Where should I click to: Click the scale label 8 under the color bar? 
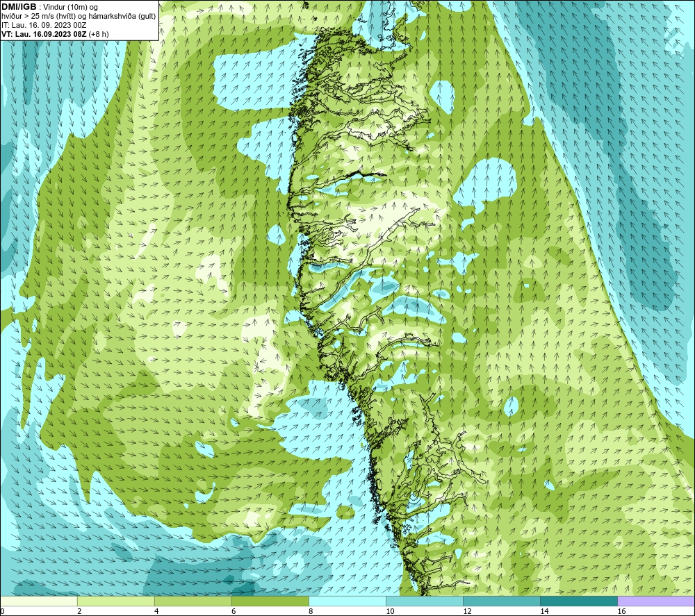coord(311,612)
